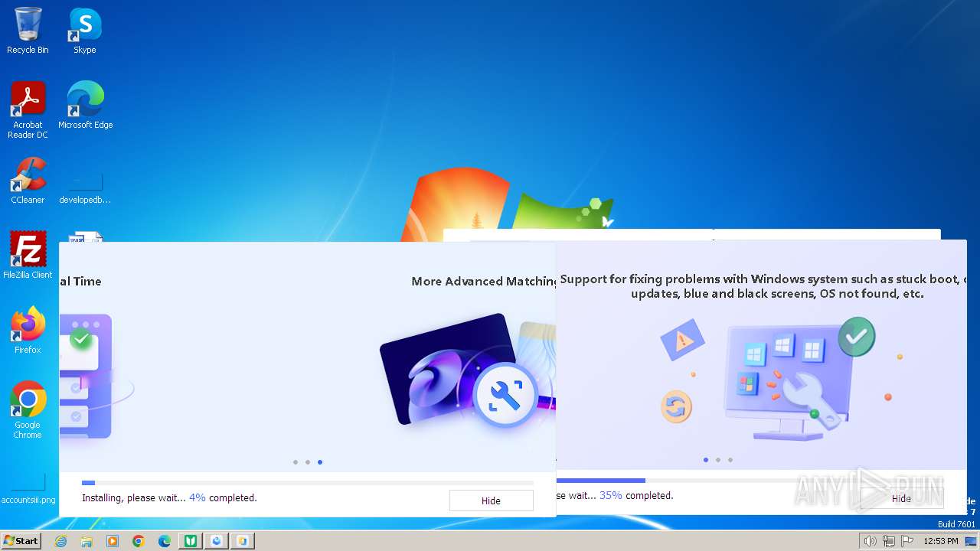The height and width of the screenshot is (551, 980).
Task: Click the "More Advanced Matching" heading
Action: (x=484, y=281)
